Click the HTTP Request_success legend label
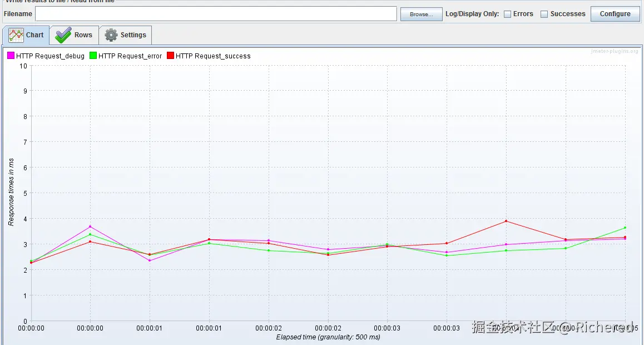 [x=213, y=56]
